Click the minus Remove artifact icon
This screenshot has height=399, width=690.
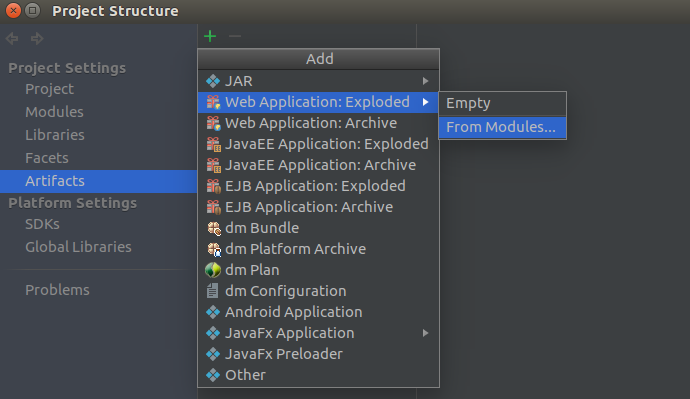tap(235, 36)
